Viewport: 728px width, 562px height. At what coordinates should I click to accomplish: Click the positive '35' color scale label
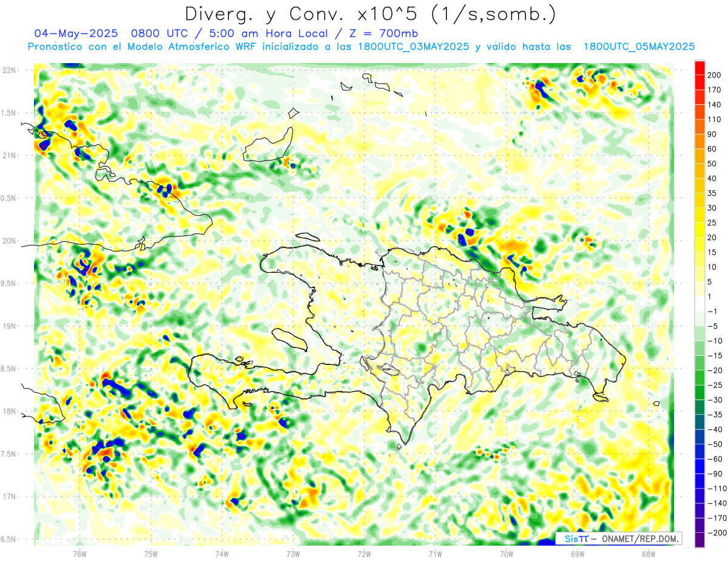tap(712, 193)
